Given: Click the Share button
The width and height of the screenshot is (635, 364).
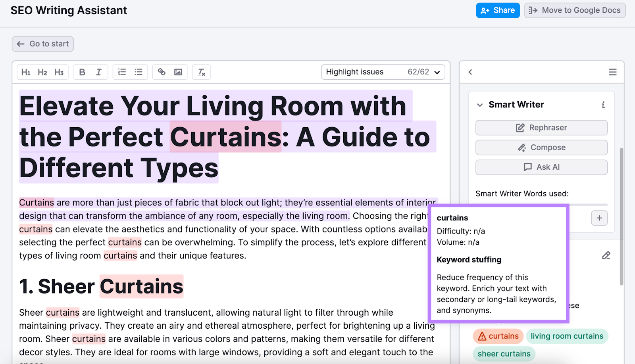Looking at the screenshot, I should [498, 10].
